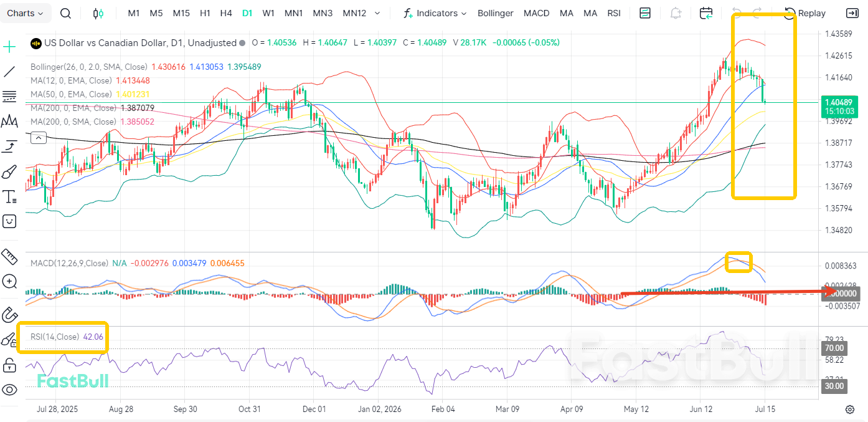Viewport: 868px width, 422px height.
Task: Toggle stay in drawing mode
Action: pyautogui.click(x=9, y=340)
